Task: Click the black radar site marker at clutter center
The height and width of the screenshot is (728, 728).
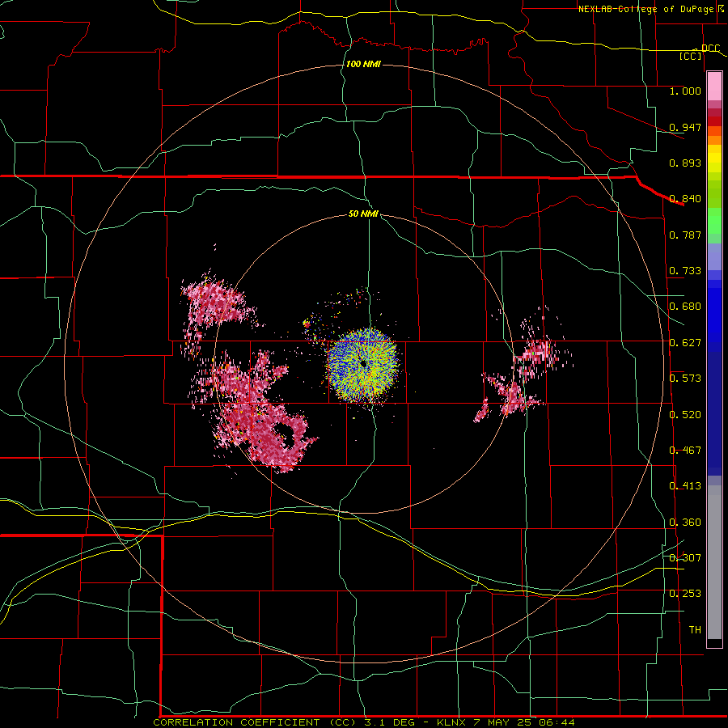Action: [x=363, y=363]
